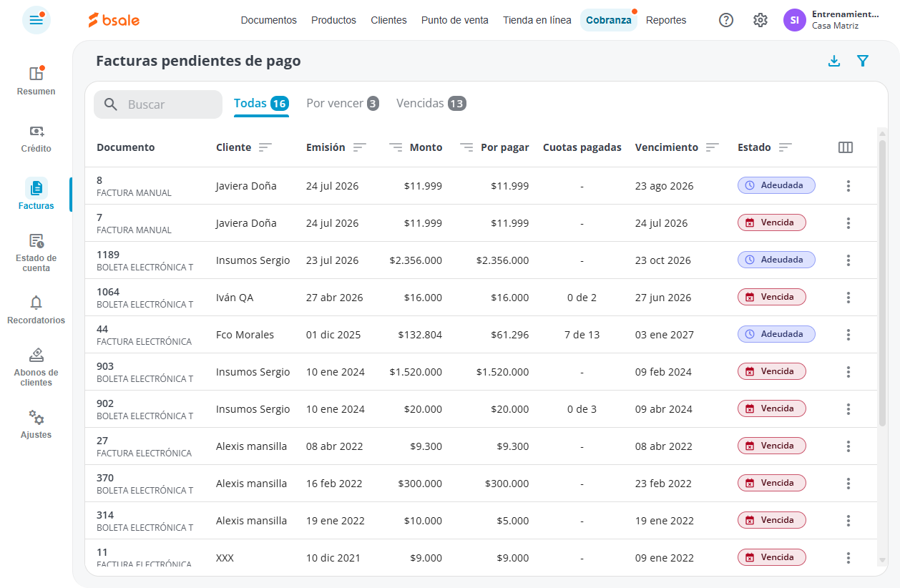Open the SI user avatar menu
The height and width of the screenshot is (588, 900).
click(794, 20)
